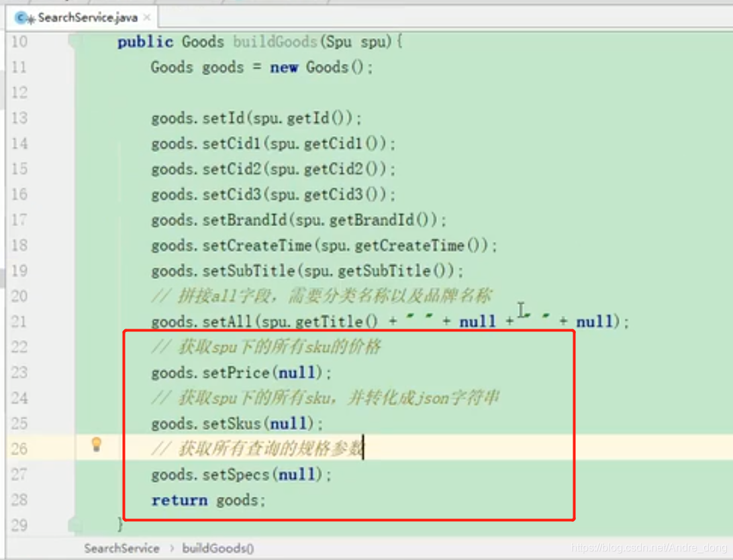Click the text 'goods.setId(spu.getId());'
This screenshot has width=733, height=560.
pos(256,118)
